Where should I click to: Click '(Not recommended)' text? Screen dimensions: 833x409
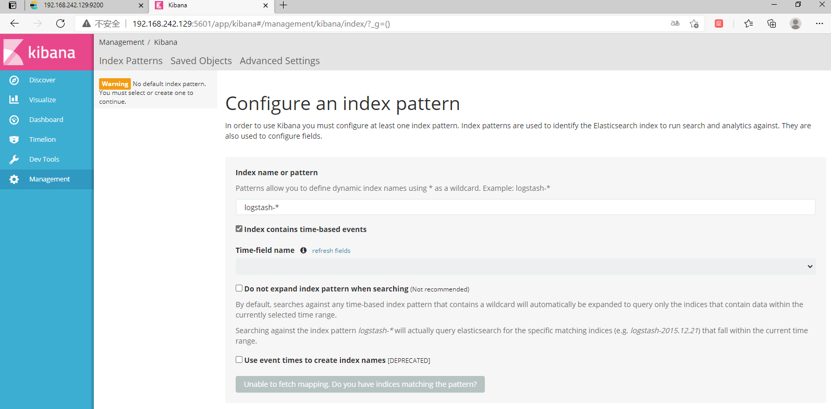(x=439, y=289)
